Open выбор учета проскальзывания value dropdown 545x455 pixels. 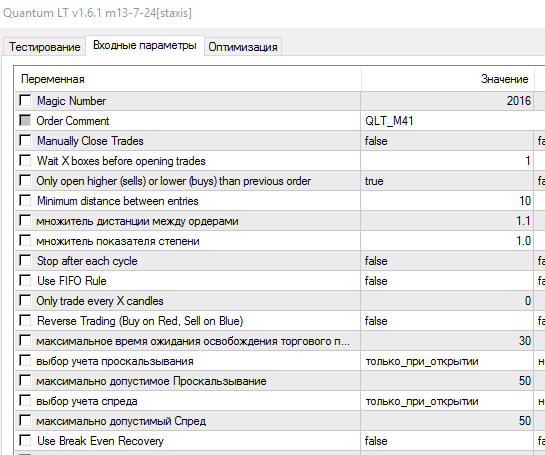coord(447,361)
